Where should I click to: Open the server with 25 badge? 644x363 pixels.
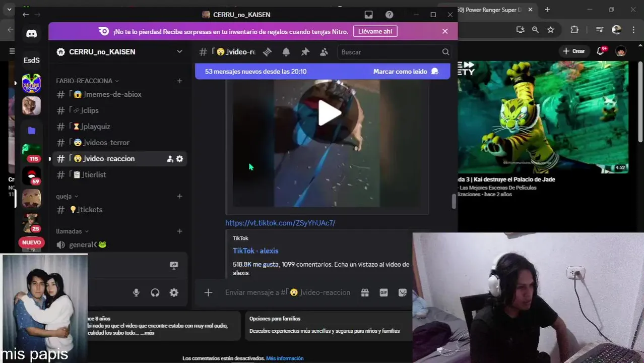[x=31, y=222]
